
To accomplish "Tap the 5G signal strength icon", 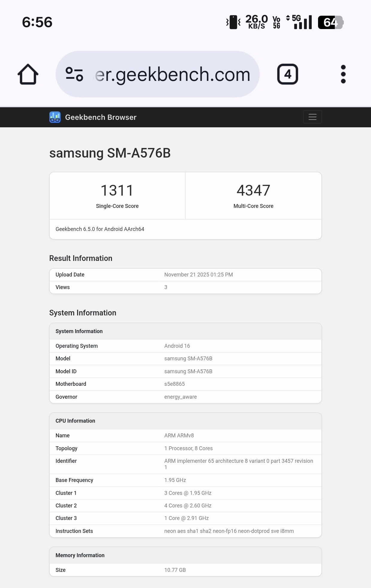I will [299, 22].
